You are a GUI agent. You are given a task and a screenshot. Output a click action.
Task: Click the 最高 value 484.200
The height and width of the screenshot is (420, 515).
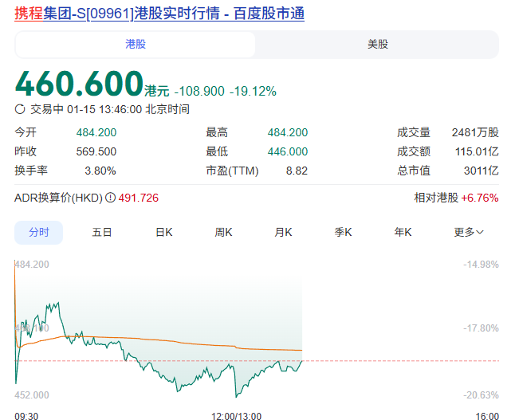(x=288, y=132)
